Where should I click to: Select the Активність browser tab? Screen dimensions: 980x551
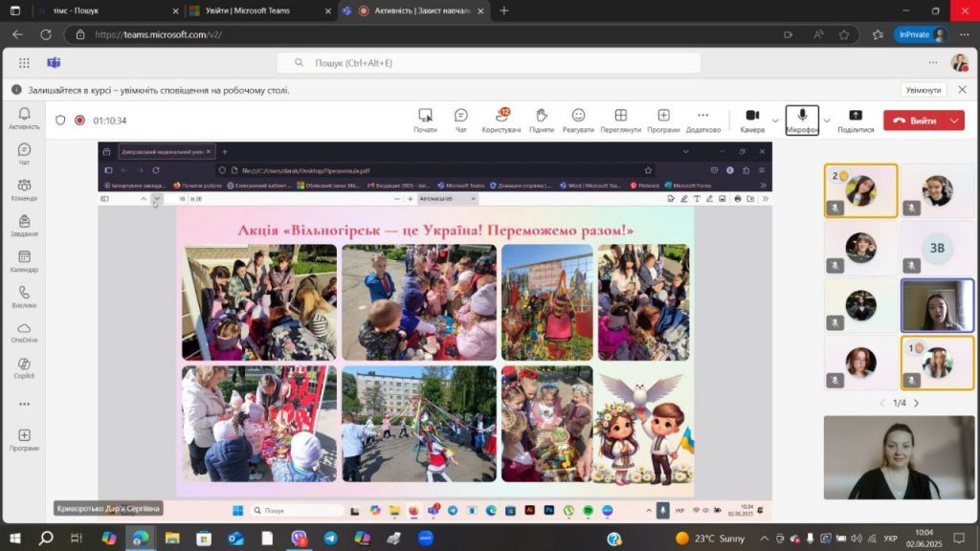[415, 11]
